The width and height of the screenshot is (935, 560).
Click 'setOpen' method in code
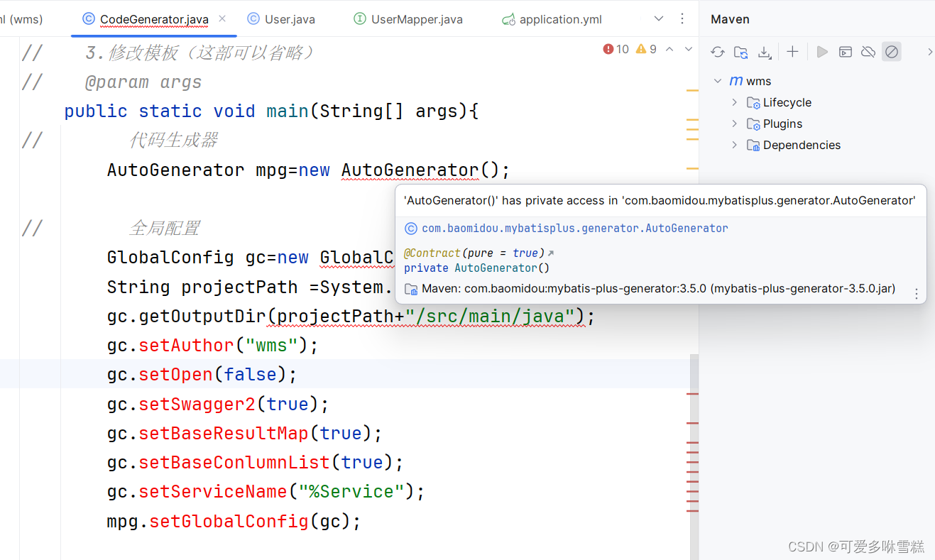pyautogui.click(x=175, y=375)
